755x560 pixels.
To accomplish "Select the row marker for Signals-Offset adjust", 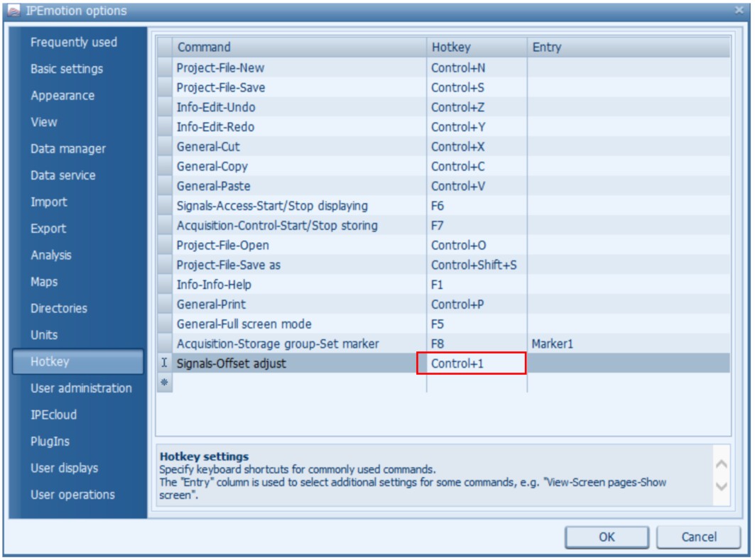I will [x=164, y=363].
